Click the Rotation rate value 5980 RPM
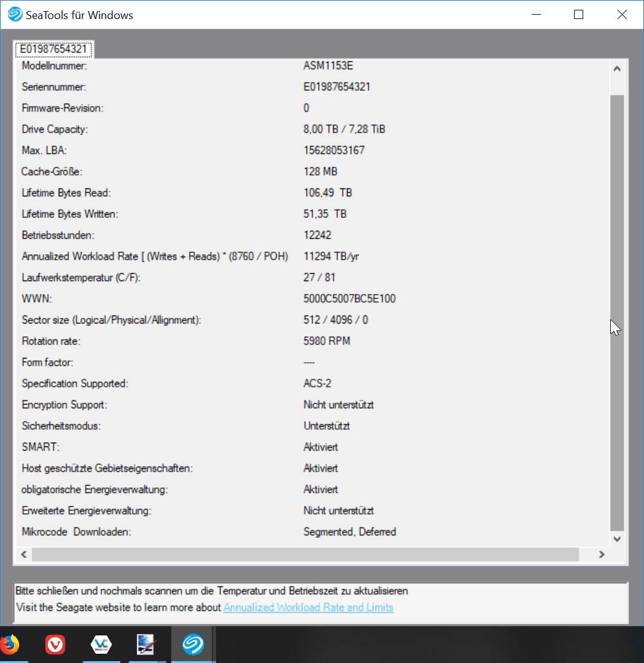The width and height of the screenshot is (644, 663). pyautogui.click(x=327, y=341)
